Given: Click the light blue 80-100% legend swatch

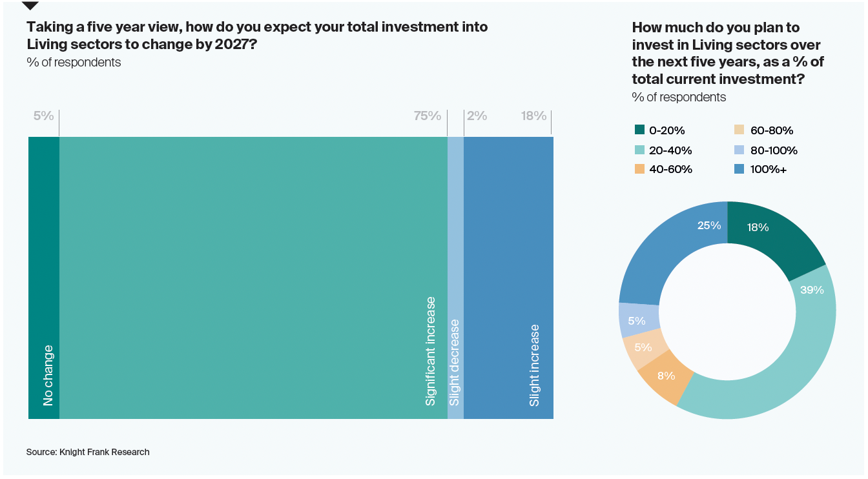Looking at the screenshot, I should pyautogui.click(x=741, y=150).
